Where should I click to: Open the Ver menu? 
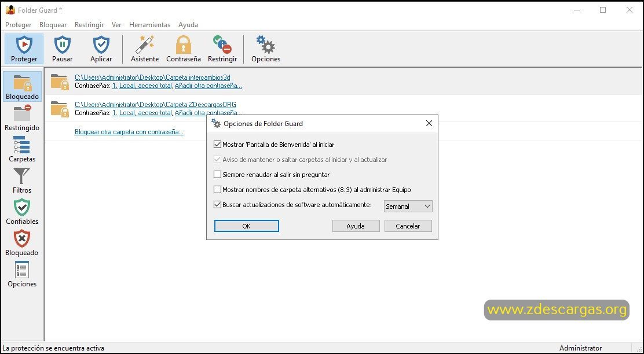coord(116,25)
